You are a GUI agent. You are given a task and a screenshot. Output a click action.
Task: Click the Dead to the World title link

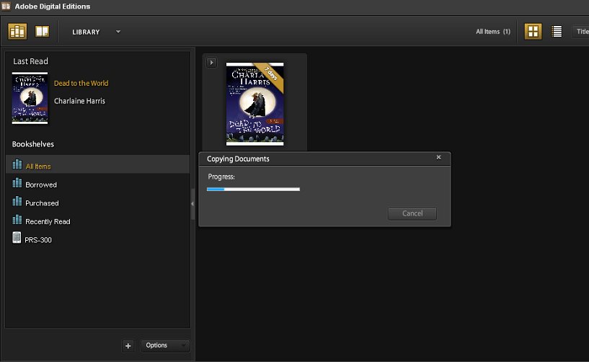(x=81, y=84)
